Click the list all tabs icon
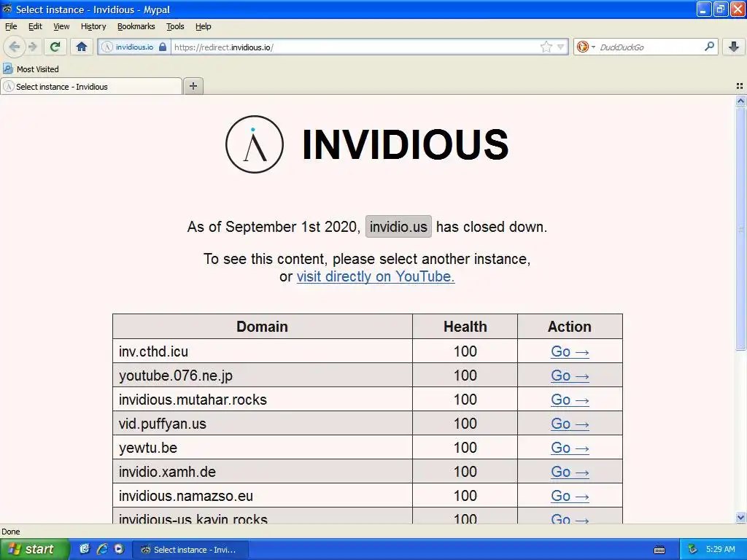Image resolution: width=747 pixels, height=560 pixels. pos(740,86)
